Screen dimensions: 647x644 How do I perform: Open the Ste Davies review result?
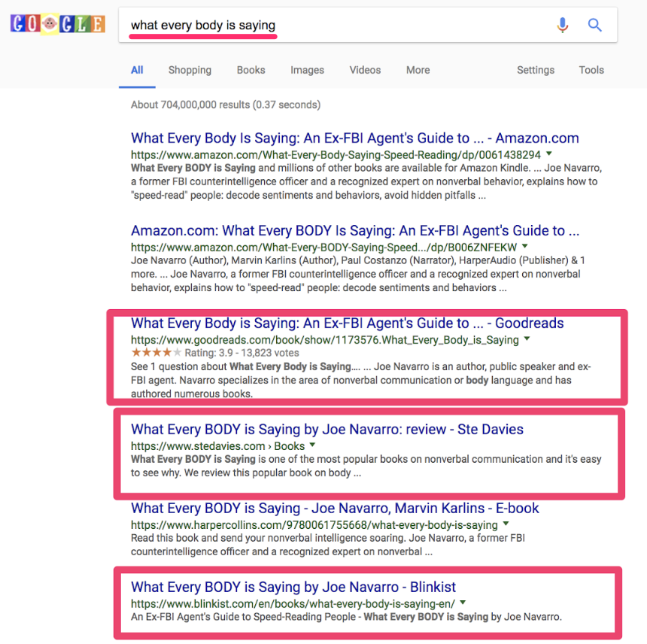pos(327,430)
